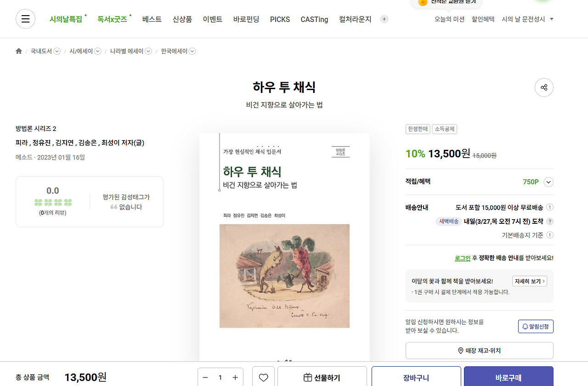
Task: Click the book cover image
Action: tap(284, 247)
